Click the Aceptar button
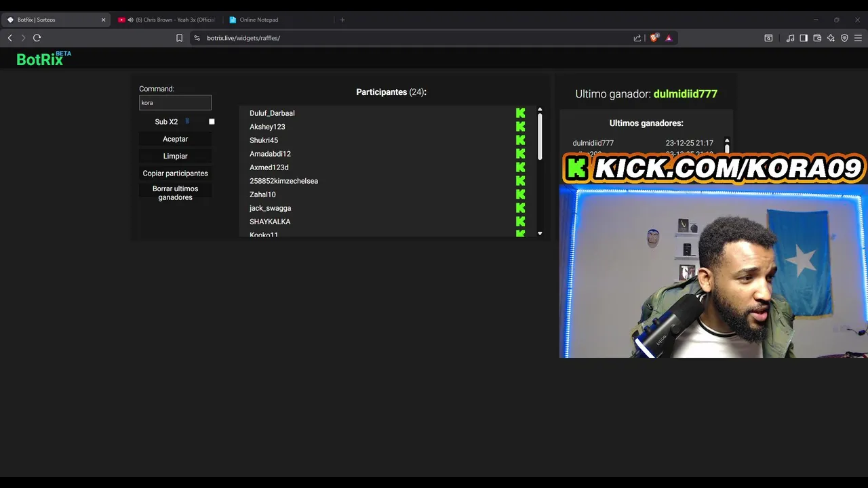 175,139
